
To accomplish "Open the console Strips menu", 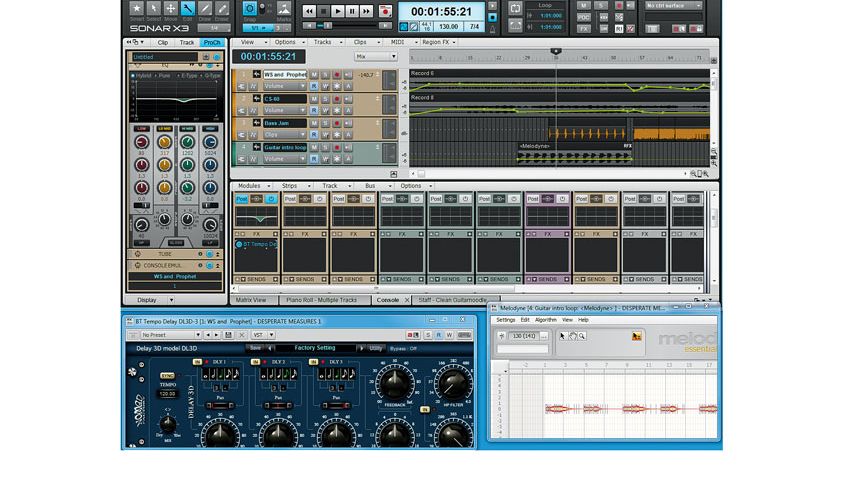I will pyautogui.click(x=295, y=186).
